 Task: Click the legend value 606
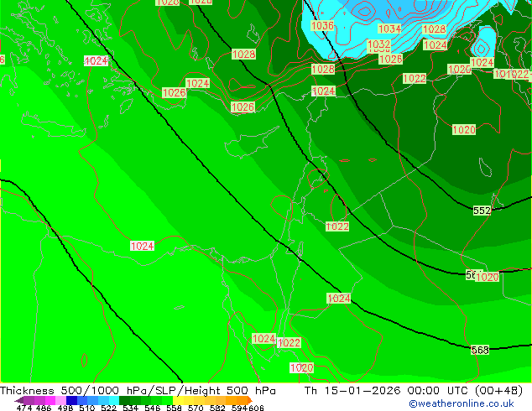pos(256,408)
